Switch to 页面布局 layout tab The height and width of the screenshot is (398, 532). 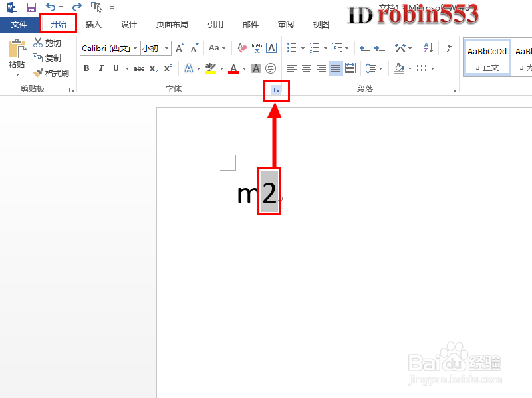coord(172,25)
